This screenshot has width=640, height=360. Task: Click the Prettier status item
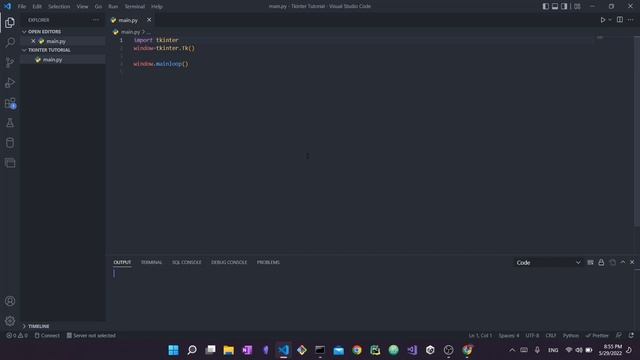click(x=597, y=336)
